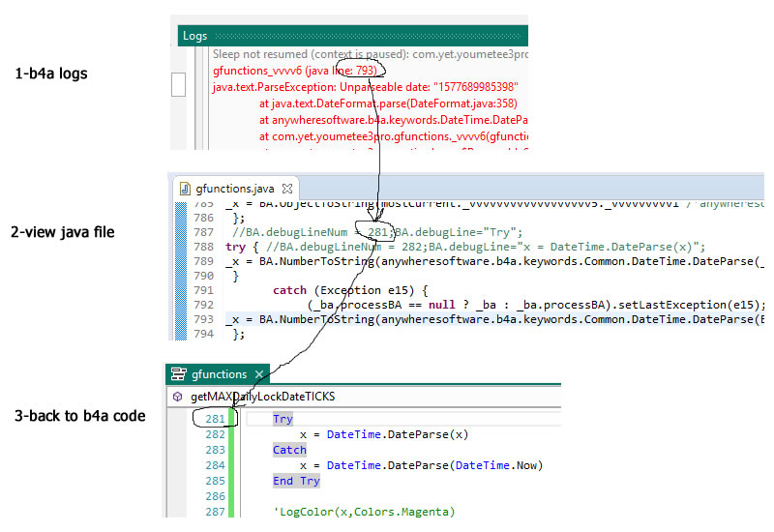This screenshot has width=774, height=532.
Task: Click B4A line number 287
Action: (x=215, y=512)
